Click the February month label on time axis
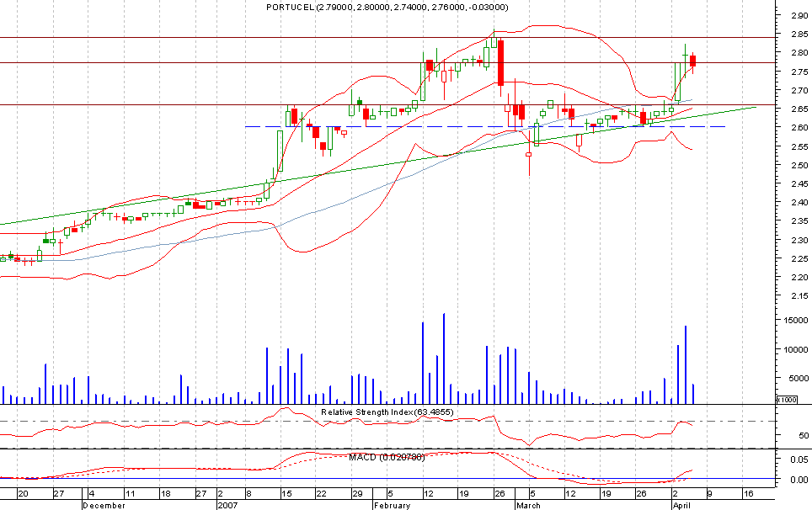 (x=392, y=505)
